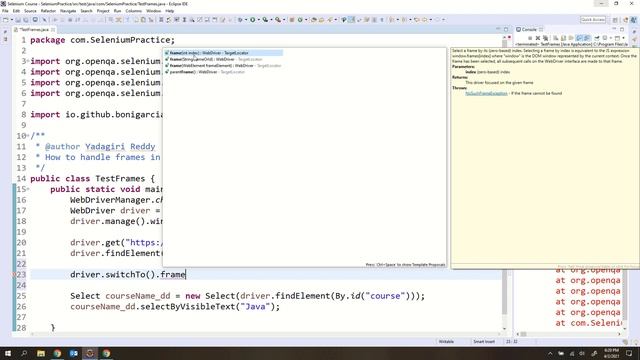Open Outlook from taskbar
Viewport: 640px width, 360px height.
click(x=73, y=353)
